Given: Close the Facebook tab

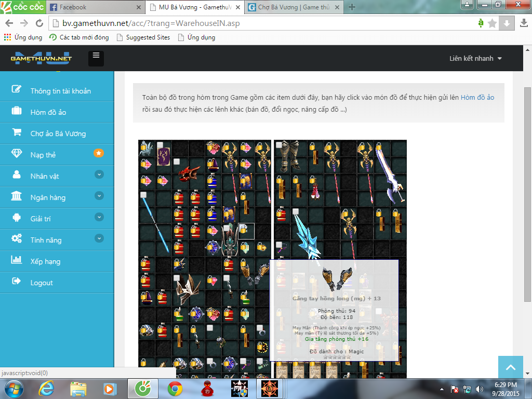Looking at the screenshot, I should click(x=138, y=7).
